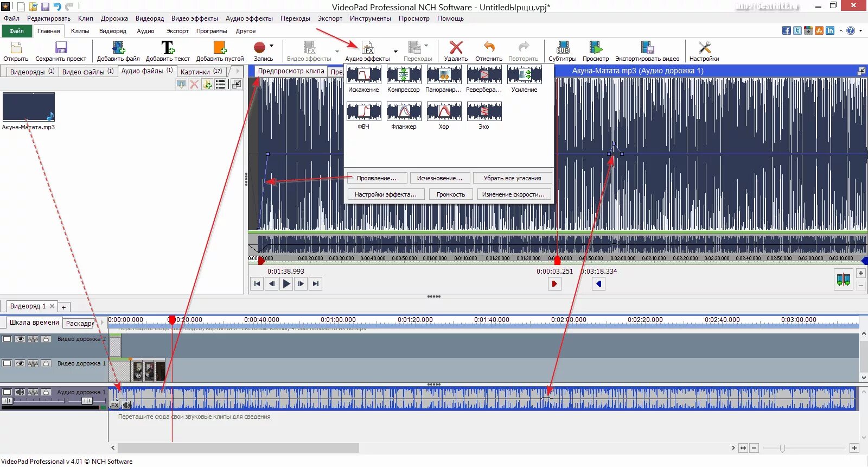Open the Инструменты menu
The height and width of the screenshot is (467, 868).
coord(371,18)
